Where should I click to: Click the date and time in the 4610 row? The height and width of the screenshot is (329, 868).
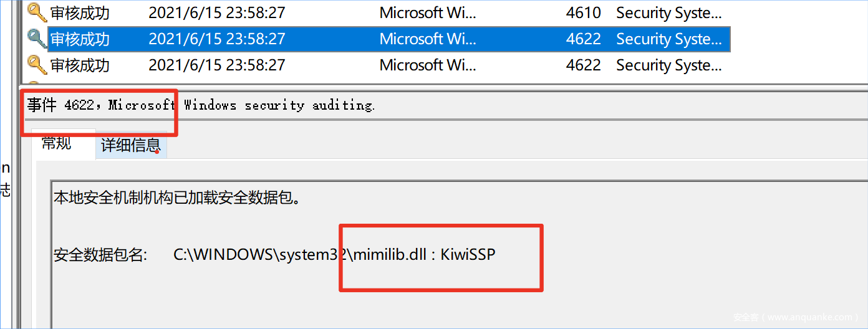pos(216,13)
